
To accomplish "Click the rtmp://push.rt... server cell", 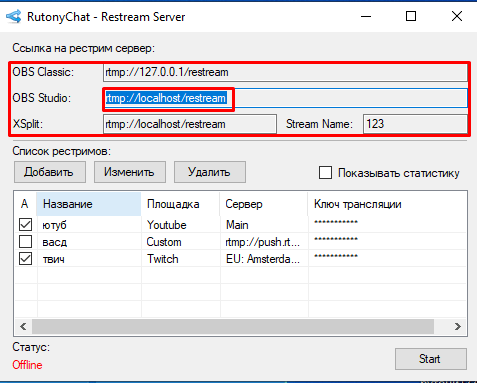I will [263, 242].
